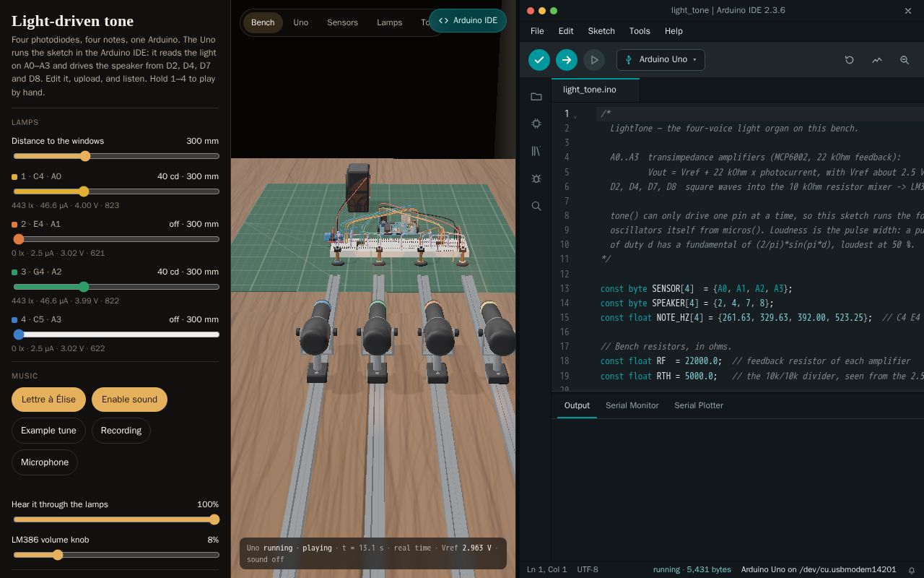The width and height of the screenshot is (924, 578).
Task: Adjust Hear it through the lamps slider
Action: pos(115,519)
